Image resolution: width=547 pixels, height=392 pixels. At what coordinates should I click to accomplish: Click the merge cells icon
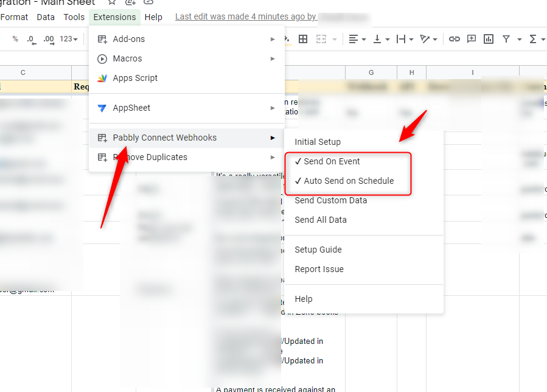321,39
